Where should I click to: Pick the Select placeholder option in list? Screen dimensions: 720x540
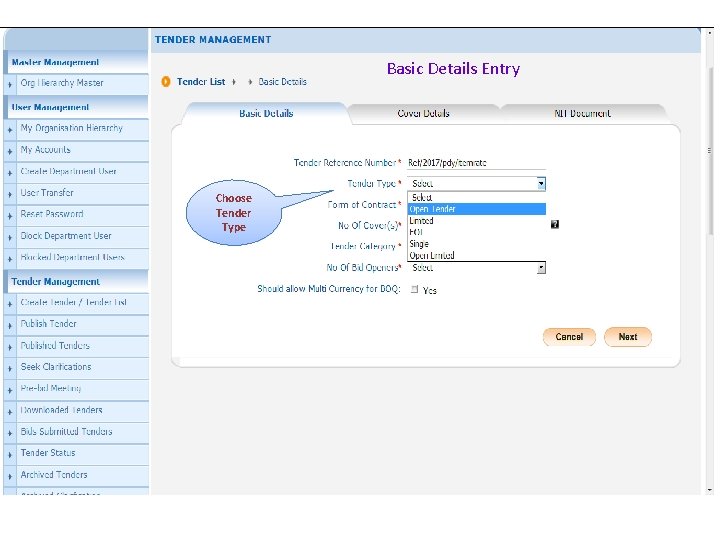(477, 197)
